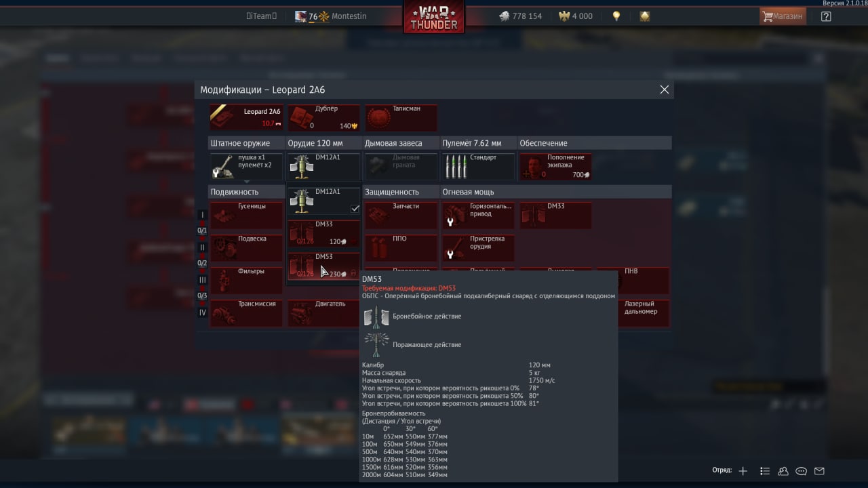Open the Montestin player profile
Viewport: 868px width, 488px height.
330,16
